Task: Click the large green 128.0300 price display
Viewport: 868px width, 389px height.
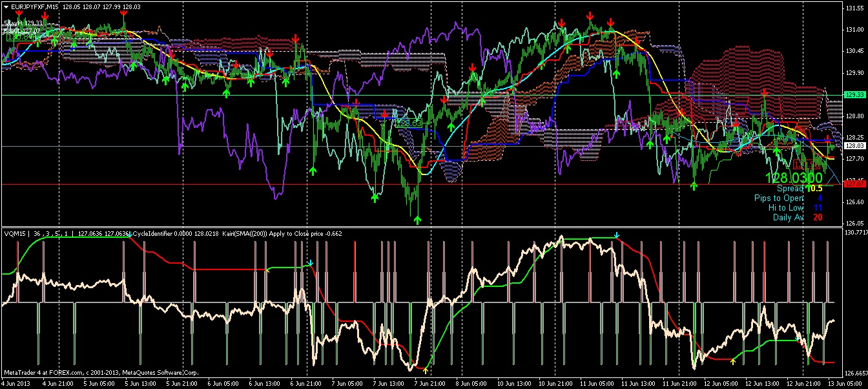Action: click(794, 177)
